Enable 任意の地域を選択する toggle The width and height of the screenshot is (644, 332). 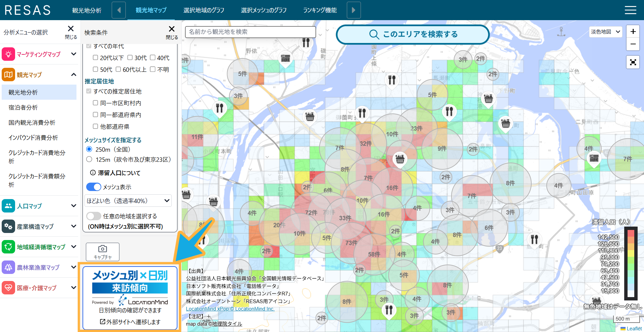[94, 216]
